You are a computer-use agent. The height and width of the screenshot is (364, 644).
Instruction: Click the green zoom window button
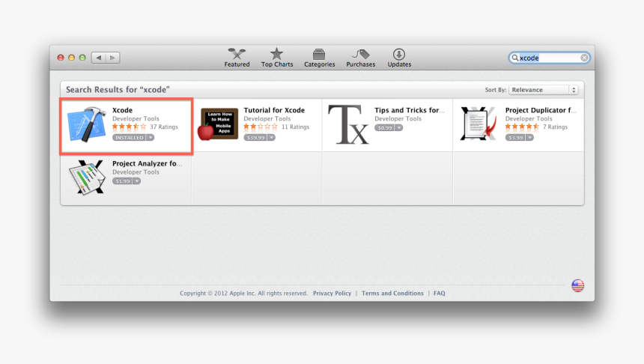tap(82, 58)
